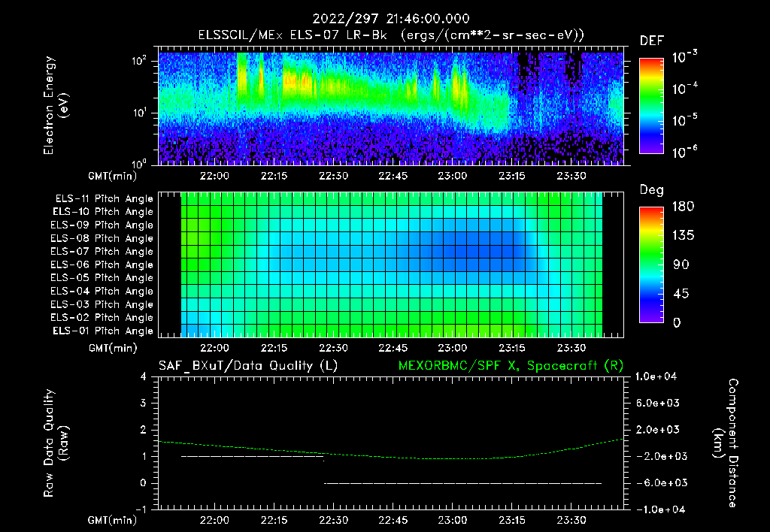The image size is (770, 532).
Task: Click 23:15 tick label under pitch angle panel
Action: click(x=512, y=348)
